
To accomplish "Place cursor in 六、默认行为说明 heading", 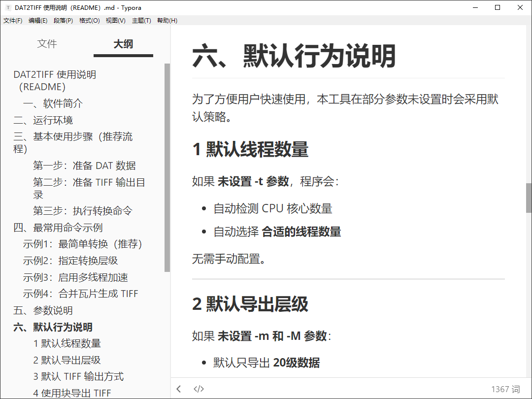I will pyautogui.click(x=294, y=56).
